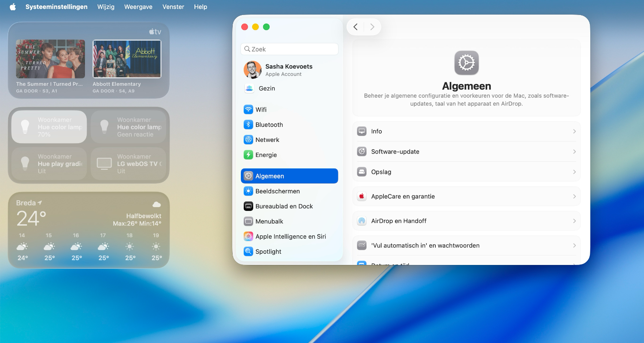This screenshot has width=644, height=343.
Task: Open AirDrop en Handoff settings
Action: [466, 221]
